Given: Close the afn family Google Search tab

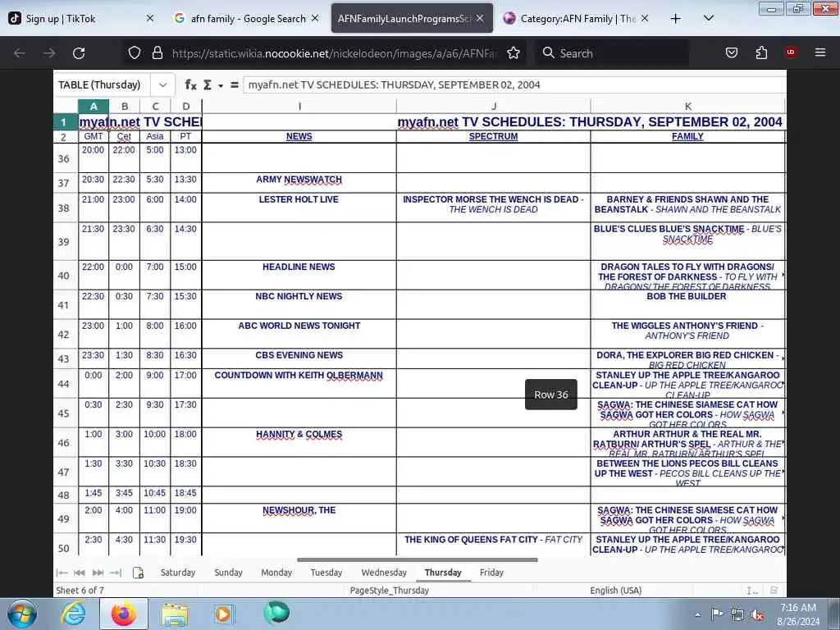Looking at the screenshot, I should pyautogui.click(x=315, y=18).
